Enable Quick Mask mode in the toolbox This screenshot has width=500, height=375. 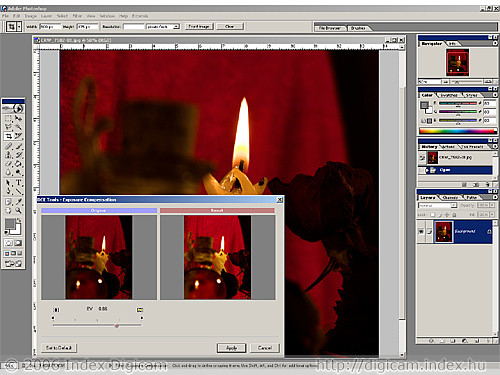pyautogui.click(x=18, y=243)
